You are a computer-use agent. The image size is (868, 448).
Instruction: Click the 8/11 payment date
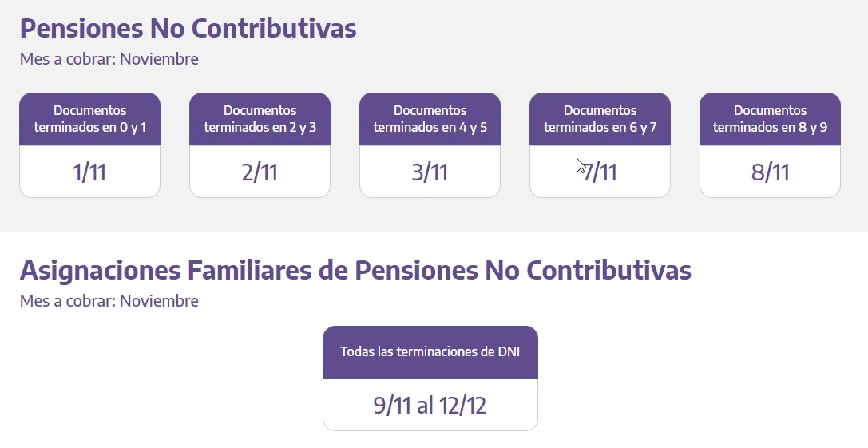click(770, 172)
